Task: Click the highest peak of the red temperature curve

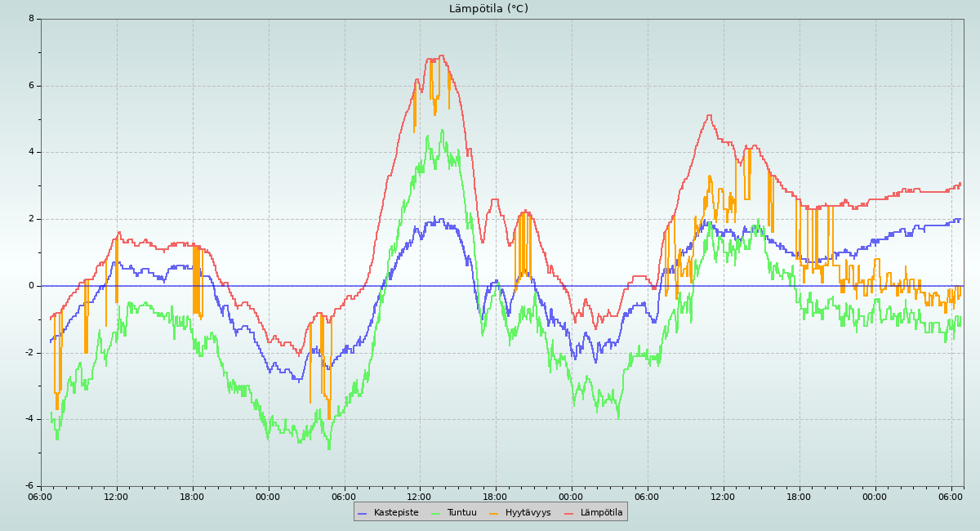Action: pos(442,56)
